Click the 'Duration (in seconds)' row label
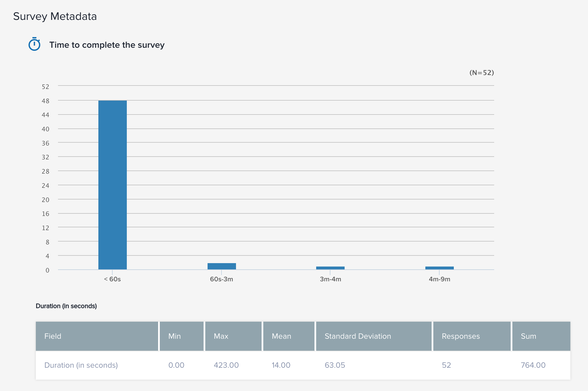 (x=81, y=365)
